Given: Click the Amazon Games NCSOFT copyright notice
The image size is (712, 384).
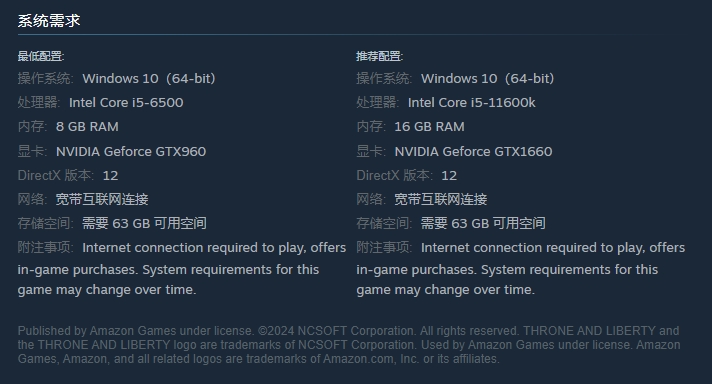Looking at the screenshot, I should click(349, 345).
